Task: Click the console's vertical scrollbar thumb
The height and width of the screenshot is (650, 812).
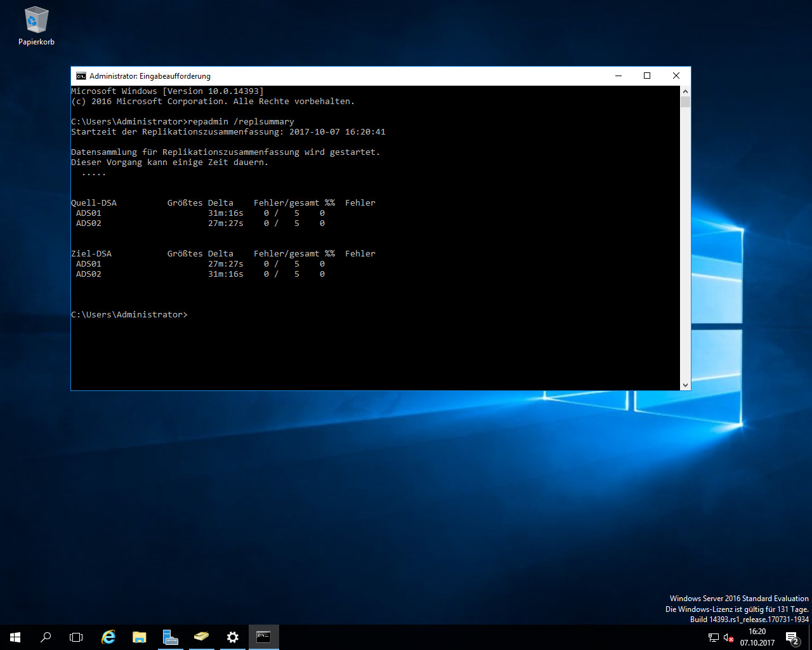Action: click(x=685, y=102)
